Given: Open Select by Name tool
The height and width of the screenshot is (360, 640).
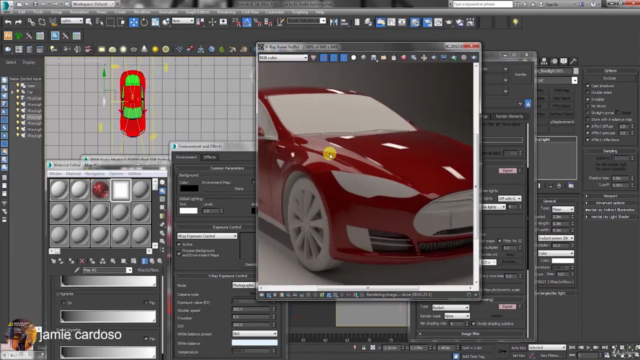Looking at the screenshot, I should pos(99,22).
